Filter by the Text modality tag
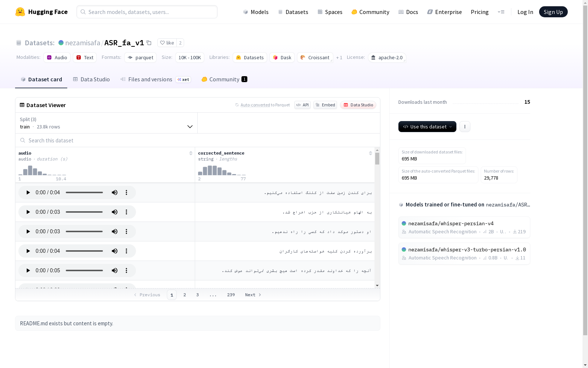 pos(85,57)
